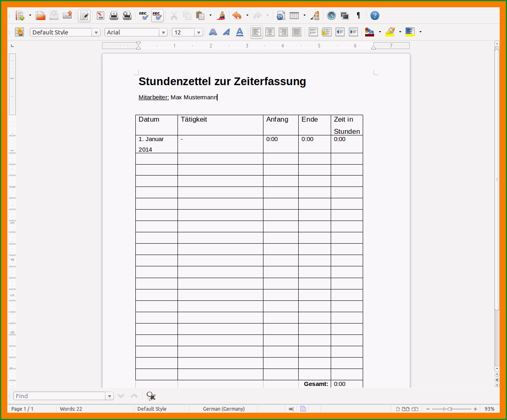
Task: Open the Navigator compass icon
Action: [x=332, y=16]
